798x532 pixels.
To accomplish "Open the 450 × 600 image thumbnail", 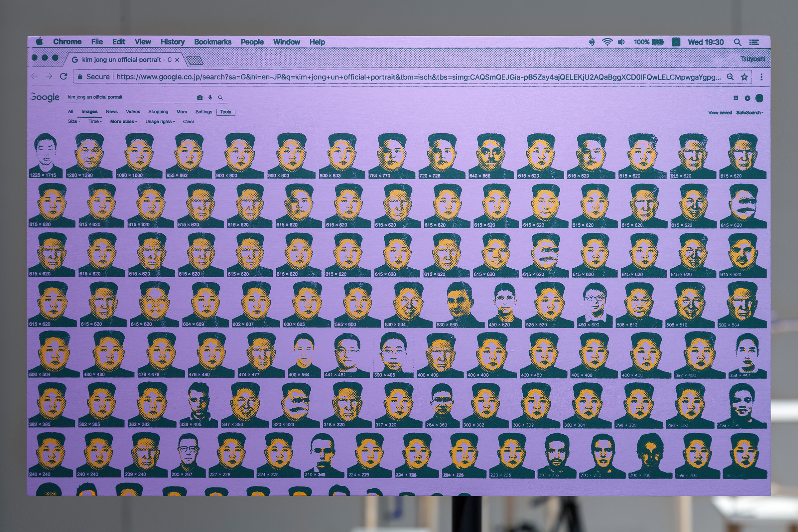I will tap(595, 305).
